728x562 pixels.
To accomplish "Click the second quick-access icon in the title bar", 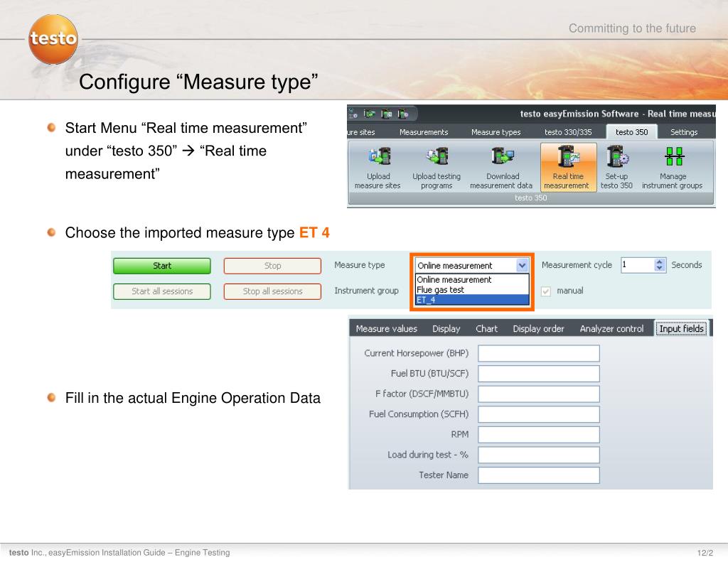I will click(x=370, y=114).
